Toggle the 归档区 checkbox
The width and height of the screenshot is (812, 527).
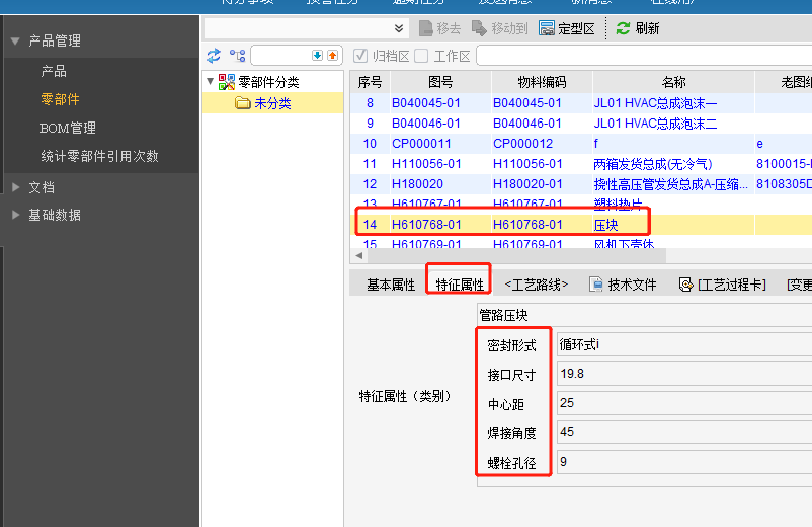[x=360, y=55]
